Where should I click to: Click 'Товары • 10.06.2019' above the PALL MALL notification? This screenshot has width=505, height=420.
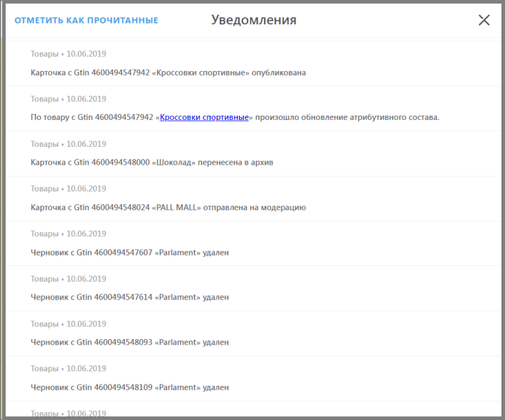click(68, 189)
